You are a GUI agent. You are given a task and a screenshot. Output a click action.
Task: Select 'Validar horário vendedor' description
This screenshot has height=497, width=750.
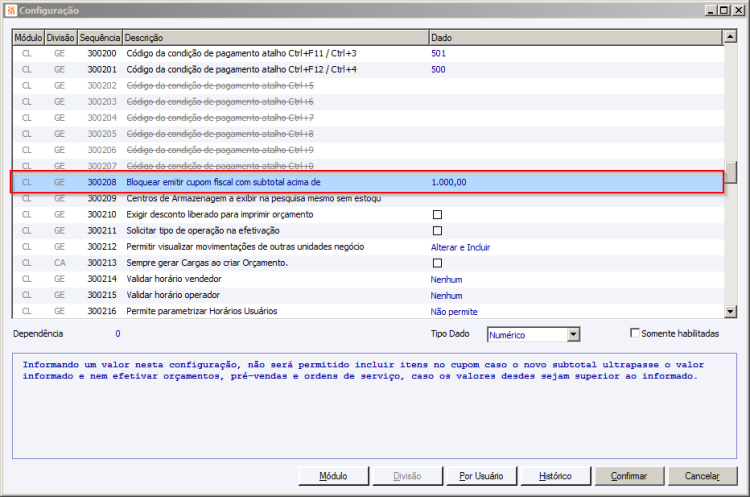174,279
